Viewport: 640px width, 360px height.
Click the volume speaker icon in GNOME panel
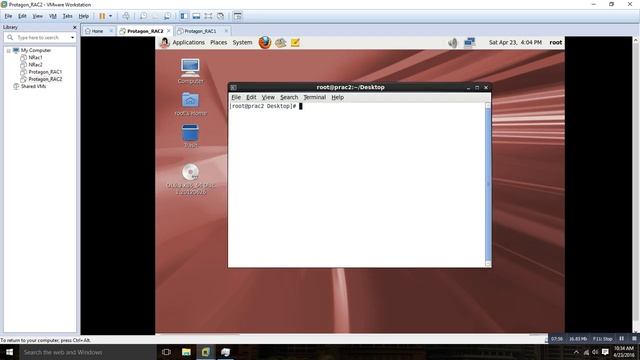click(453, 42)
